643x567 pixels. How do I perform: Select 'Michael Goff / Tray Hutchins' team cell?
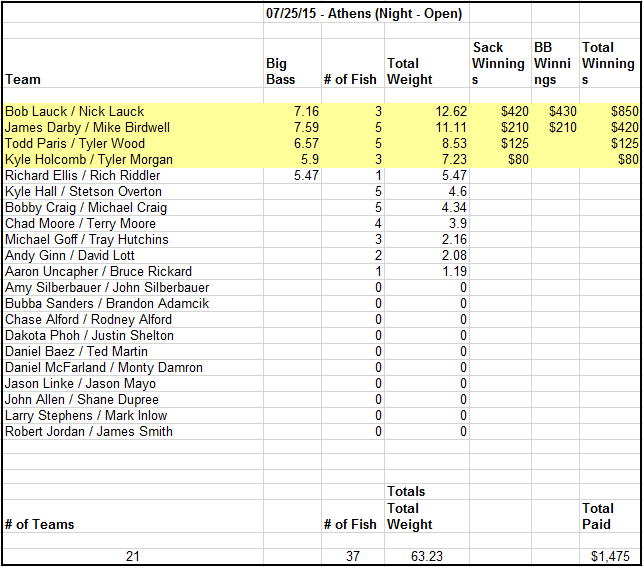pyautogui.click(x=87, y=239)
